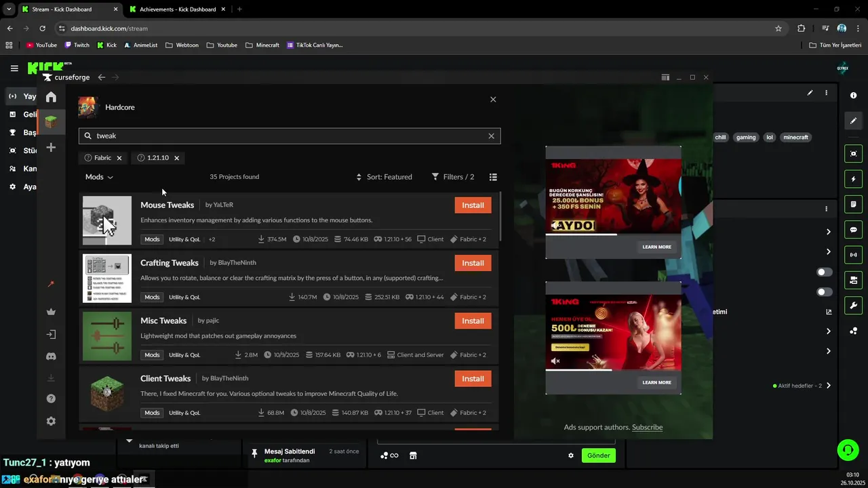
Task: Select the Minecraft grass block game icon
Action: pos(51,122)
